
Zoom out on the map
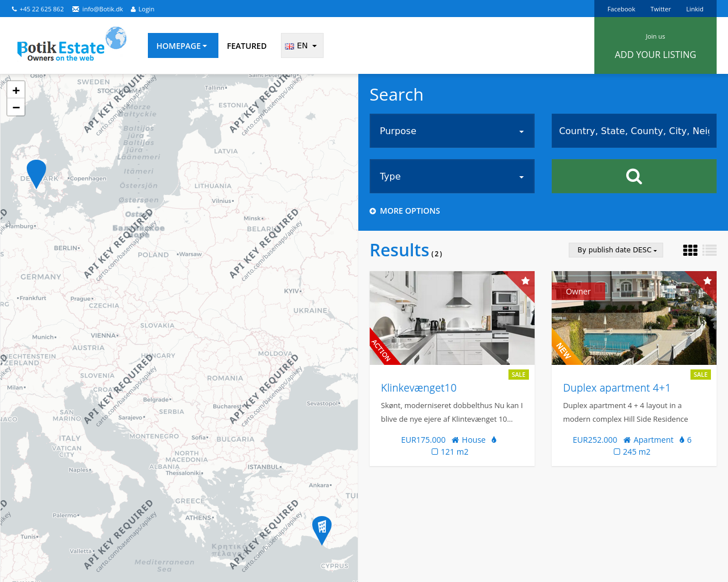pyautogui.click(x=16, y=107)
